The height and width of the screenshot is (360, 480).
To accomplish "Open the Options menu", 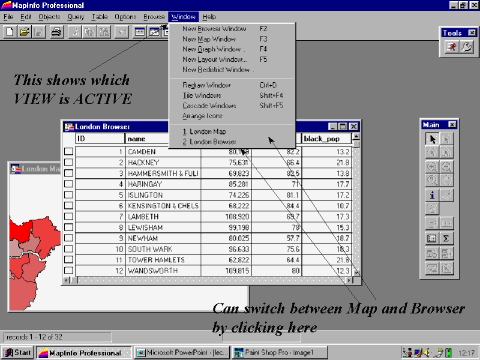I will point(125,17).
